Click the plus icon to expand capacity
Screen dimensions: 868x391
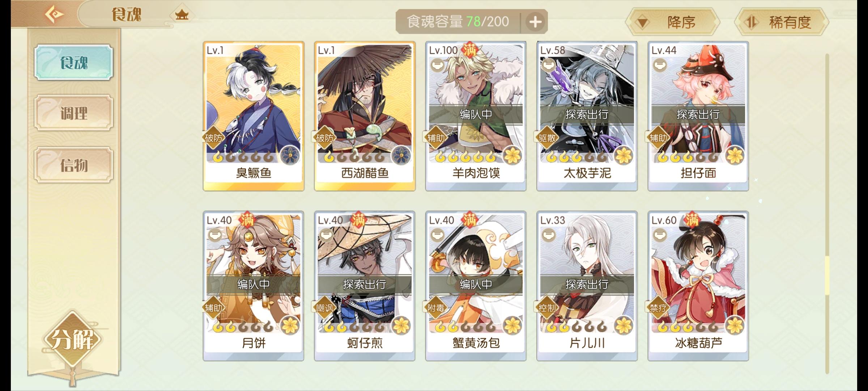535,22
